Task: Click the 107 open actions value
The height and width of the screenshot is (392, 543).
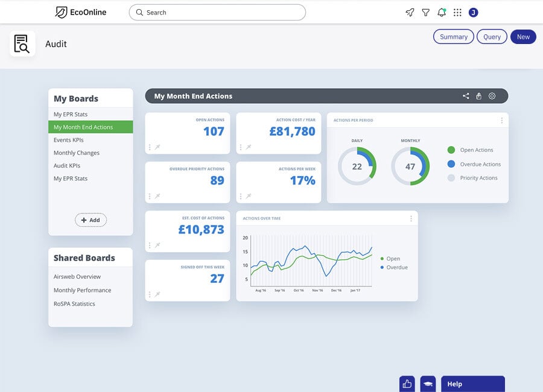Action: tap(214, 131)
